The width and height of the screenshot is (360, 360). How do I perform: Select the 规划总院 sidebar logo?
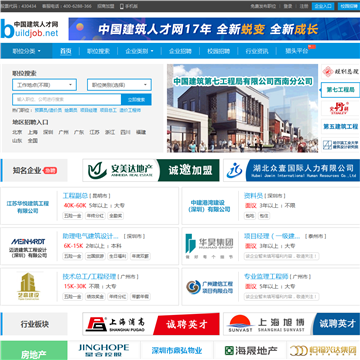[x=340, y=71]
